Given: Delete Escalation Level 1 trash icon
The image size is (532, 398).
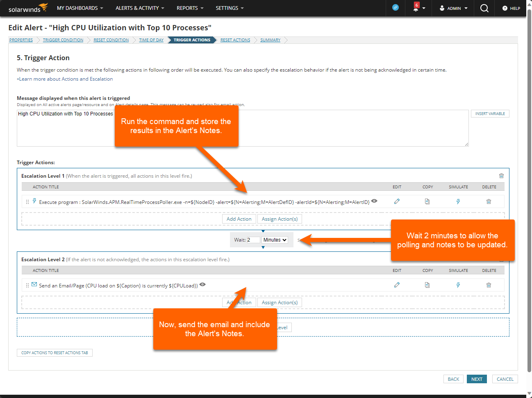Looking at the screenshot, I should (501, 176).
